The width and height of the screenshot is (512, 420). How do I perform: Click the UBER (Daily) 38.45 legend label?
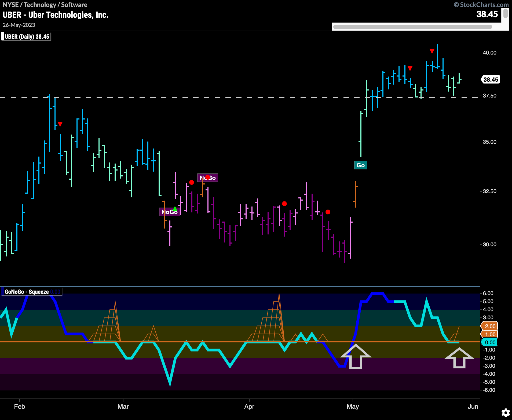(27, 37)
